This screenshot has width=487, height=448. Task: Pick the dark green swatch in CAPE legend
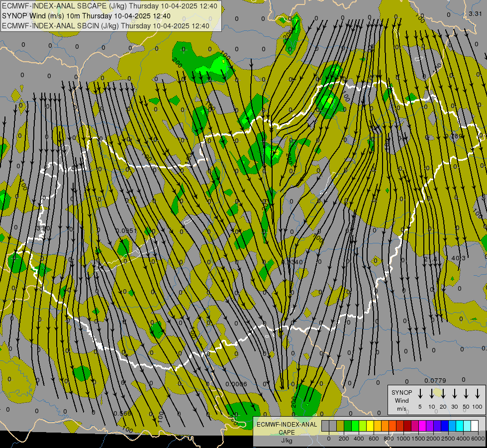348,426
